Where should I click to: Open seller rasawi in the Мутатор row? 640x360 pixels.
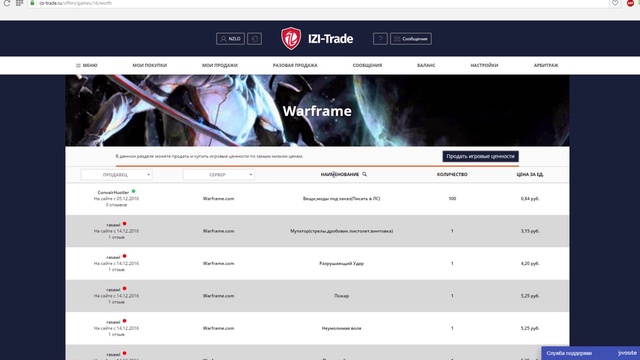coord(113,225)
